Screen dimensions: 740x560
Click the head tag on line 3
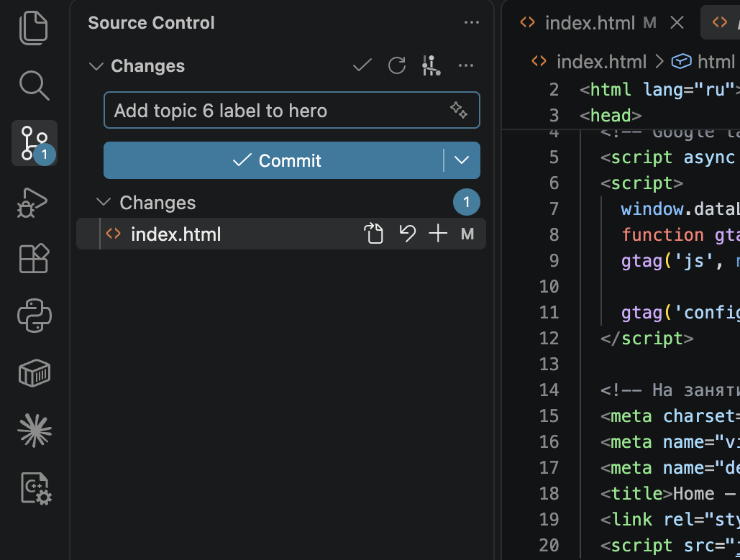(x=611, y=116)
